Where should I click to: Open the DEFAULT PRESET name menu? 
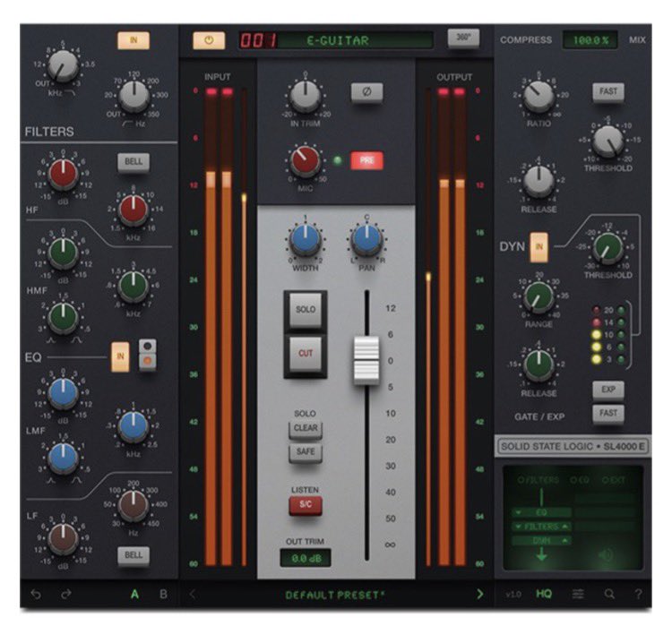[335, 595]
